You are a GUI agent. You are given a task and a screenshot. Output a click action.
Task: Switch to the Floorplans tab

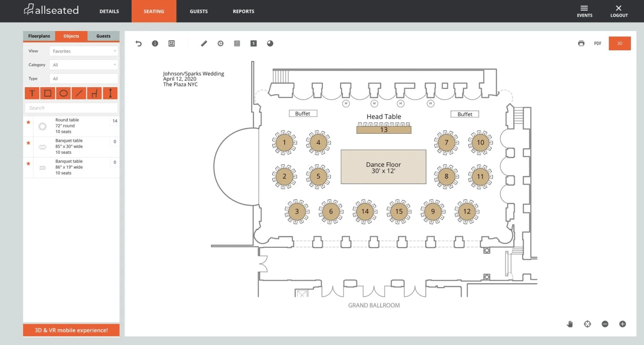point(39,36)
